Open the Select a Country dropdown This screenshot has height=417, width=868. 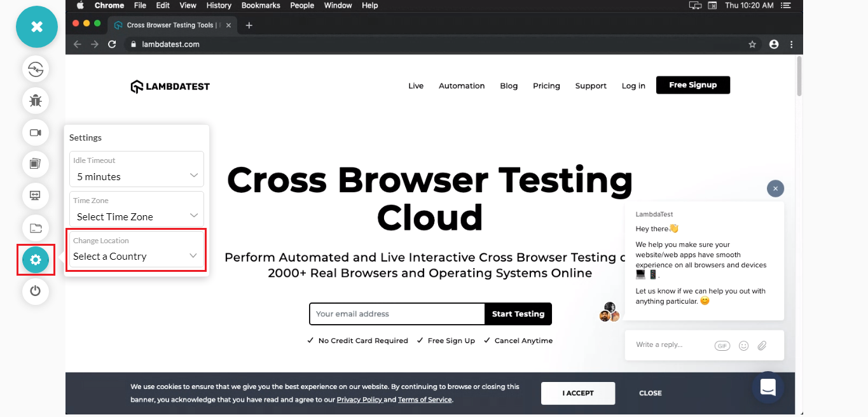136,256
